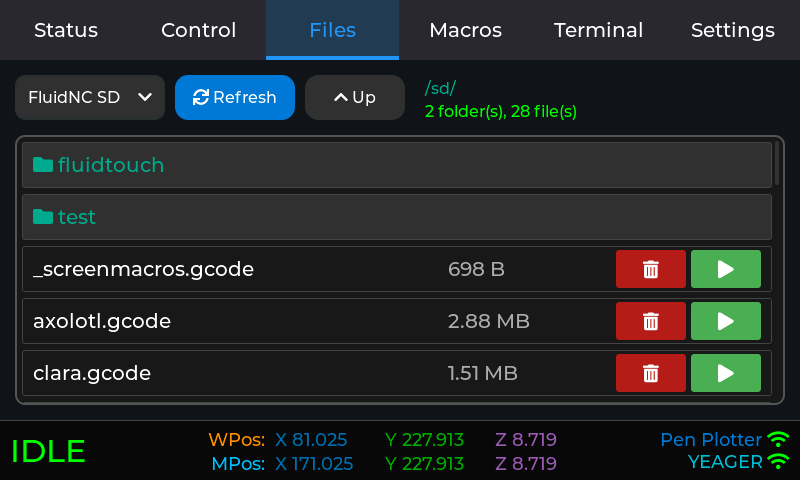This screenshot has height=480, width=800.
Task: Open the fluidtouch folder
Action: 396,165
